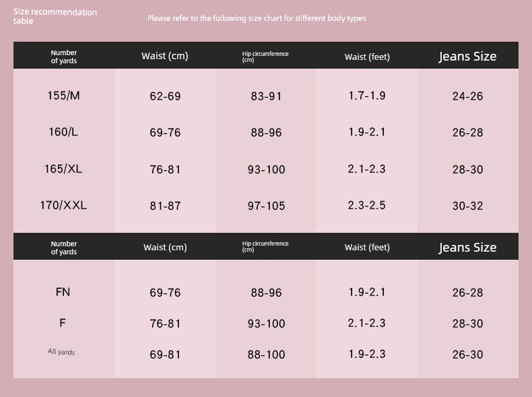Click the lower Jeans Size column header
Viewport: 532px width, 397px height.
click(x=467, y=248)
